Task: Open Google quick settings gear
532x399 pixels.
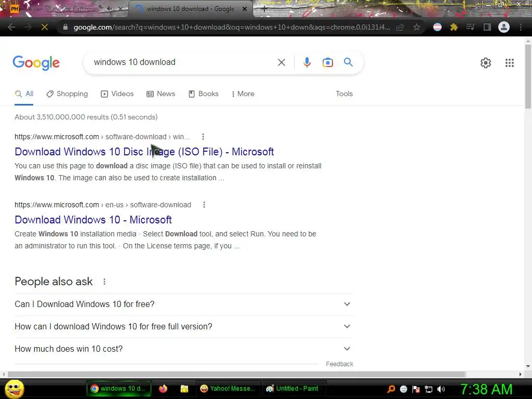Action: point(486,63)
